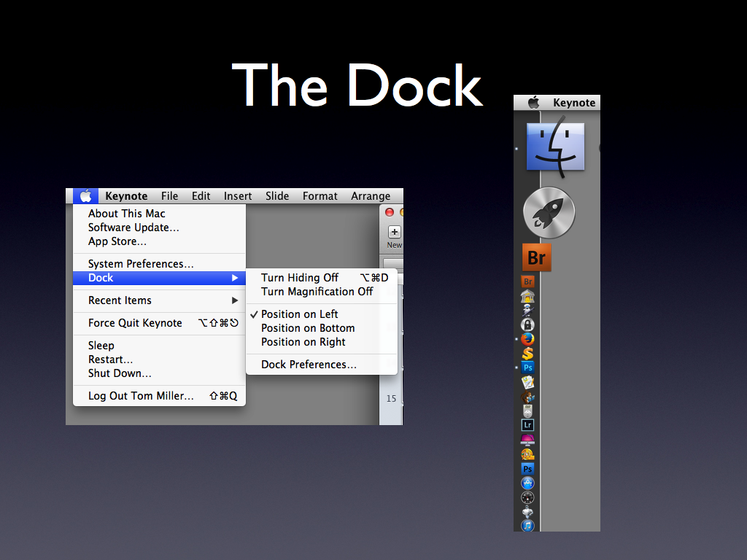Open the Insert menu
Screen dimensions: 747x560
(x=238, y=195)
